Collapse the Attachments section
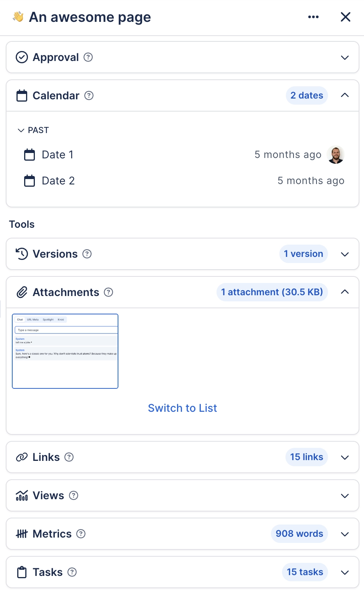364x592 pixels. (344, 292)
